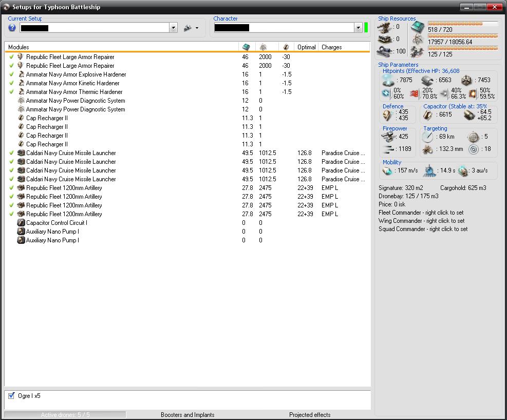Click the powergrid icon beside 17957 / 18056.64

point(418,40)
